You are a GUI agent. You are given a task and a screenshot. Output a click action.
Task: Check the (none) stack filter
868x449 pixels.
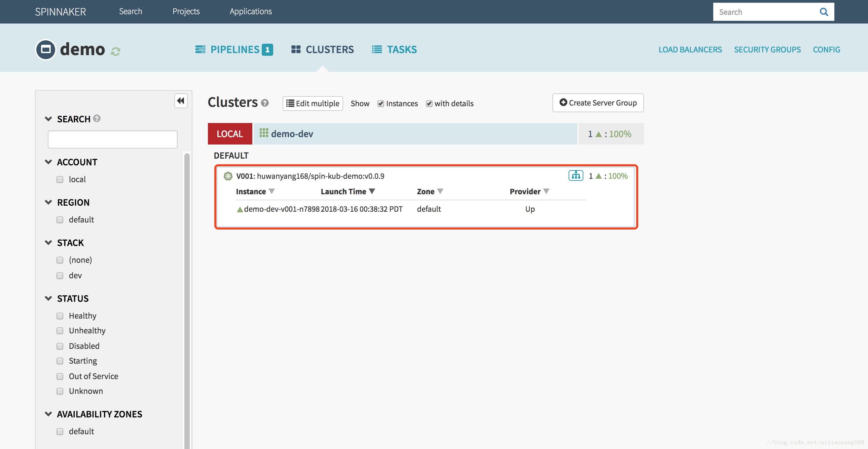(60, 260)
